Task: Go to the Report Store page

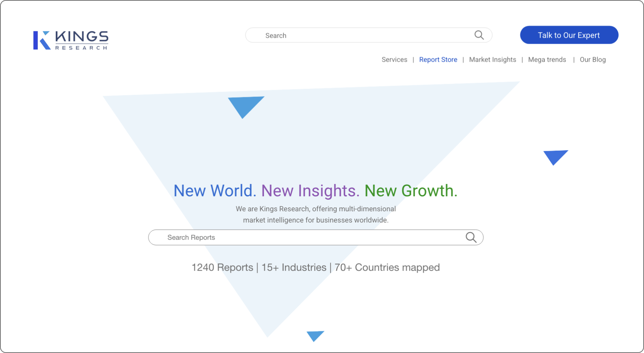Action: [438, 60]
